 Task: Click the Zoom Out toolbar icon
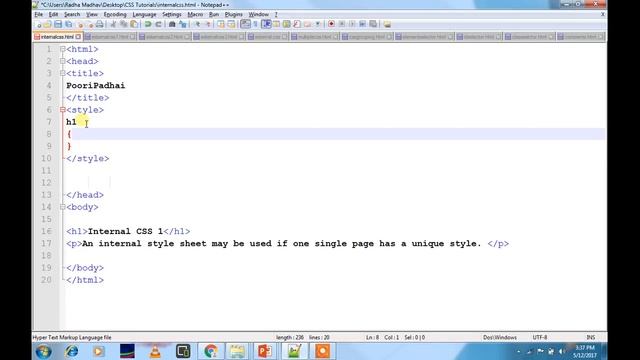tap(208, 24)
